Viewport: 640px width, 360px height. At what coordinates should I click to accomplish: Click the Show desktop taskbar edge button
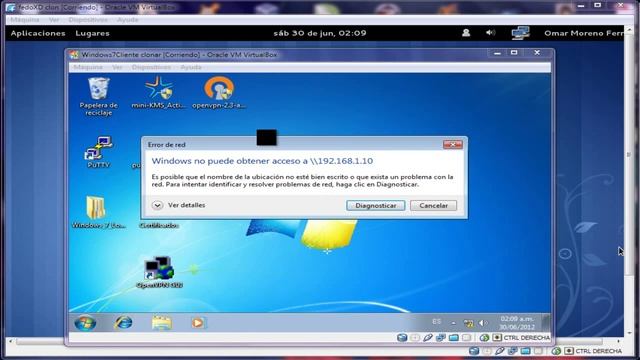pos(546,322)
